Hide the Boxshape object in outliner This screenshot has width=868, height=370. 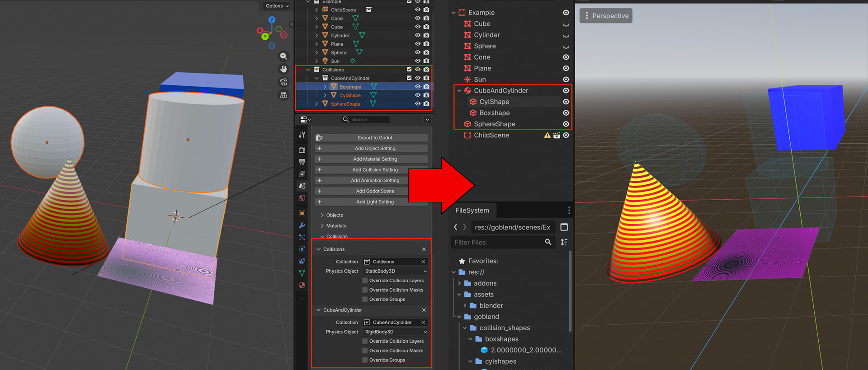pyautogui.click(x=418, y=87)
